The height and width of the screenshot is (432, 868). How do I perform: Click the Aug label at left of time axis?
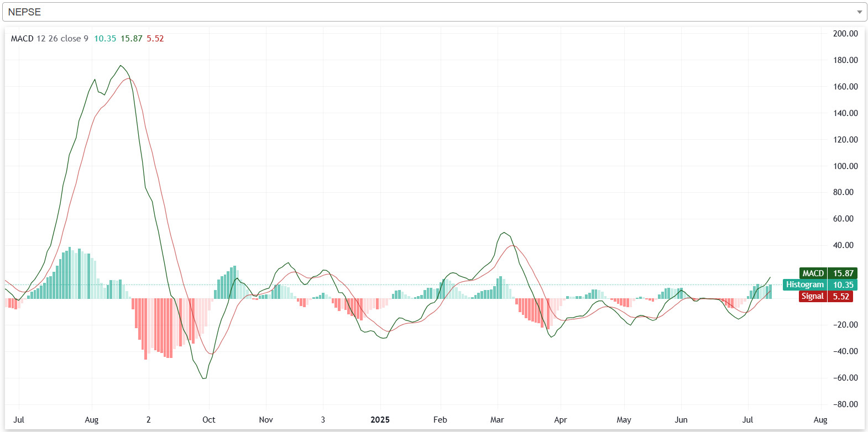92,420
